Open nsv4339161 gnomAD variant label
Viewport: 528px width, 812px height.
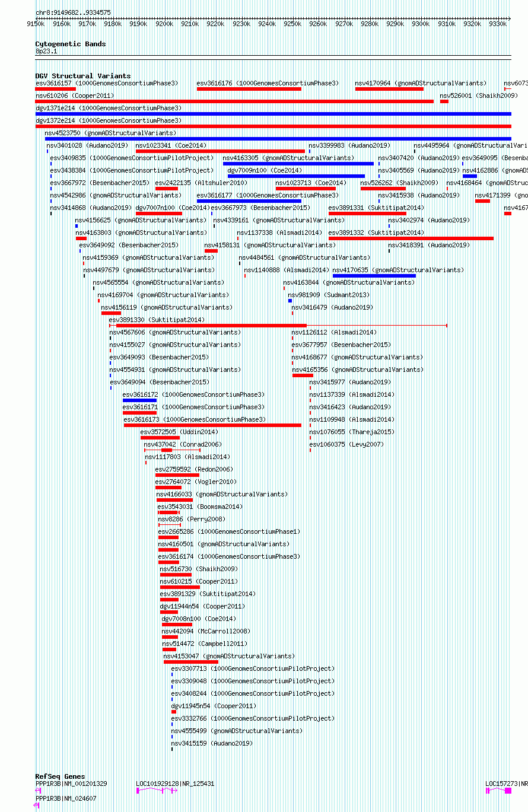coord(279,220)
